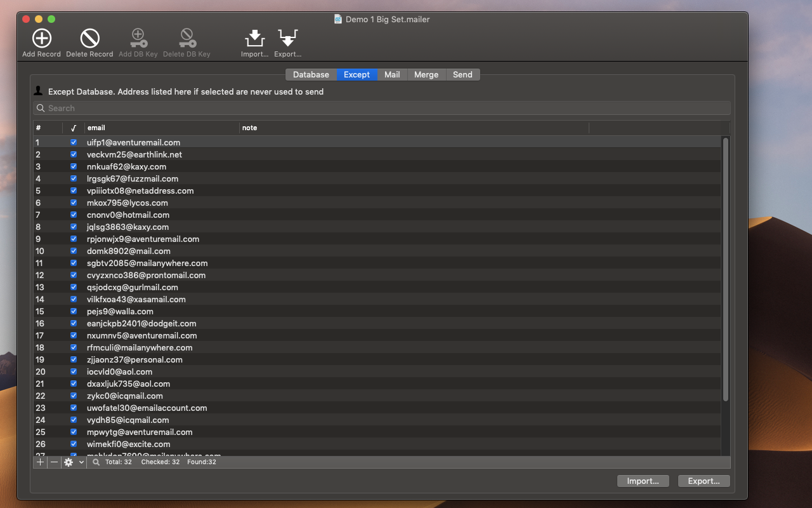
Task: Toggle the checkbox for nnkuaf62@kaxy.com
Action: click(74, 166)
